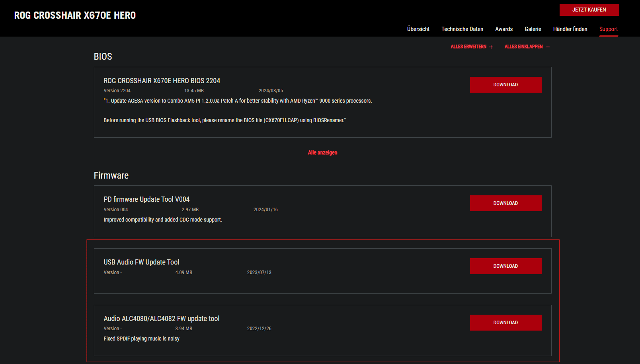Click the 3.94 MB file size
The image size is (640, 364).
[x=183, y=329]
